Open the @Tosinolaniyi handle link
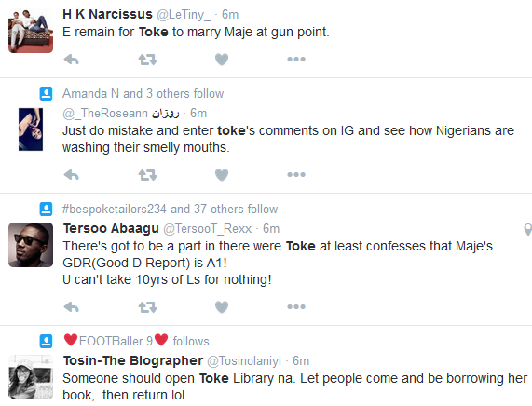The height and width of the screenshot is (406, 532). coord(244,361)
